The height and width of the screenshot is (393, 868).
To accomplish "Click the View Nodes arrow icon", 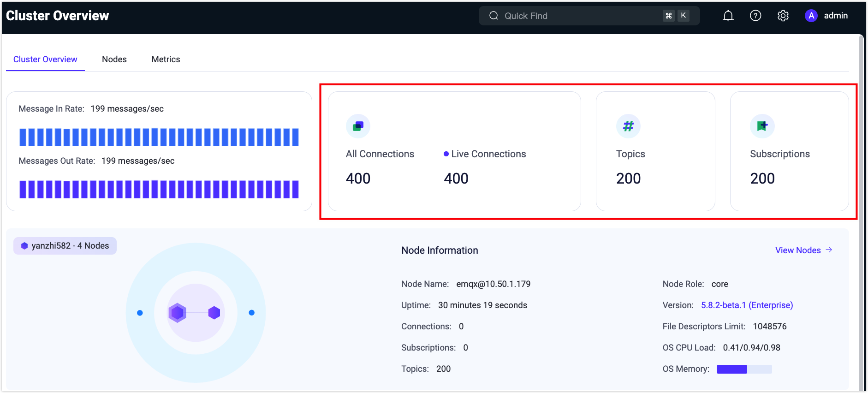I will click(x=829, y=250).
